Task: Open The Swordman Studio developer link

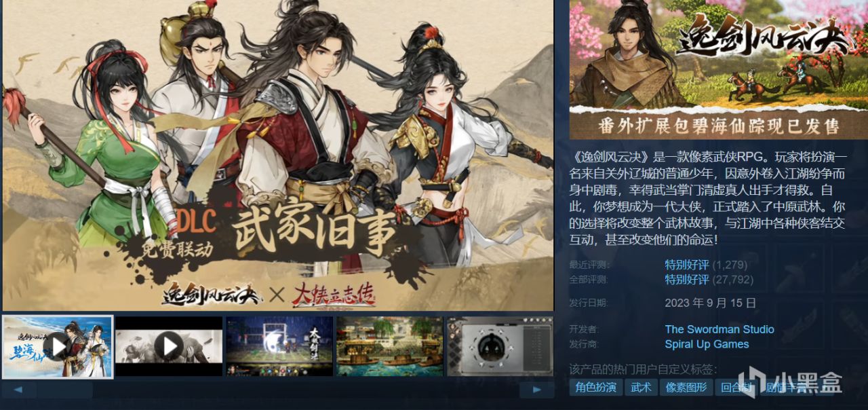Action: [719, 329]
